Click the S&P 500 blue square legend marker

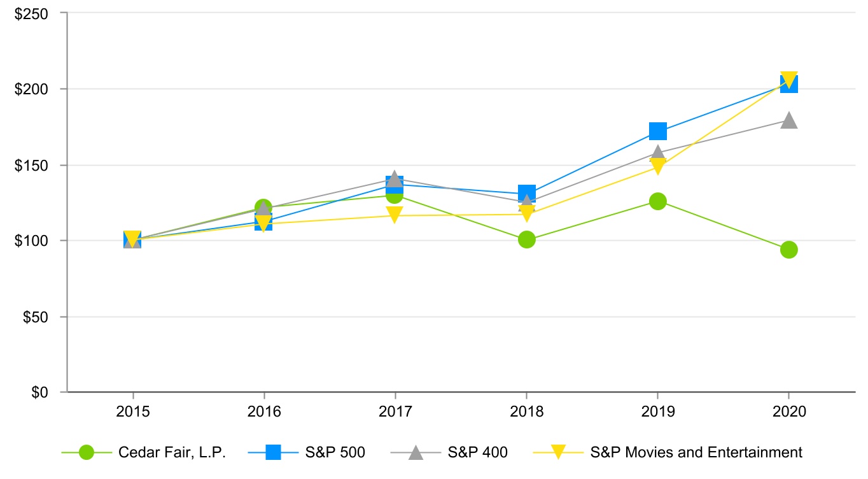[x=273, y=452]
